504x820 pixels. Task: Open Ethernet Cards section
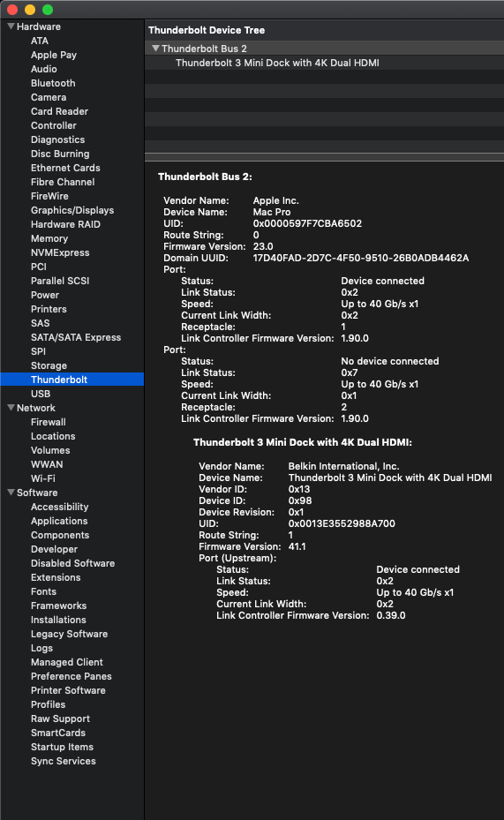65,168
